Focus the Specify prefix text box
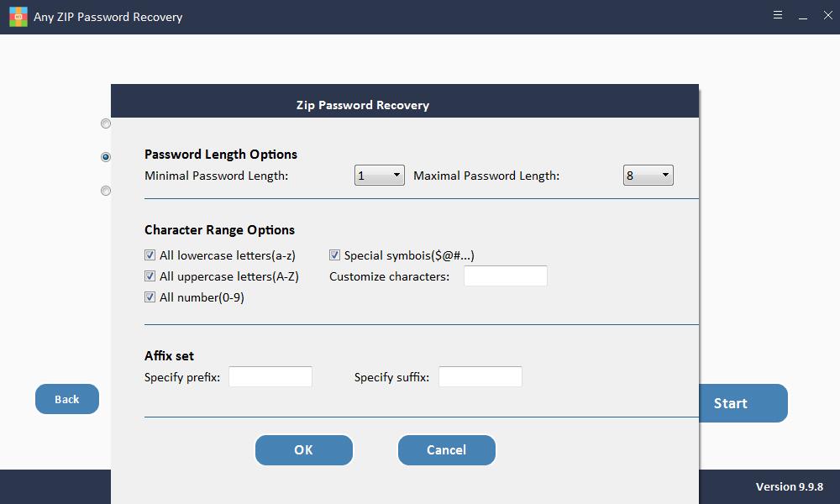 point(270,376)
